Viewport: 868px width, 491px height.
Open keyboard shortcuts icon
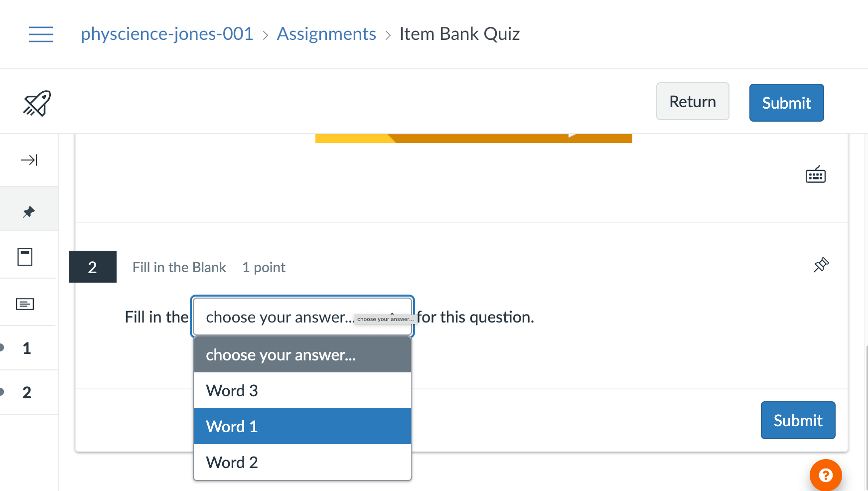tap(815, 175)
